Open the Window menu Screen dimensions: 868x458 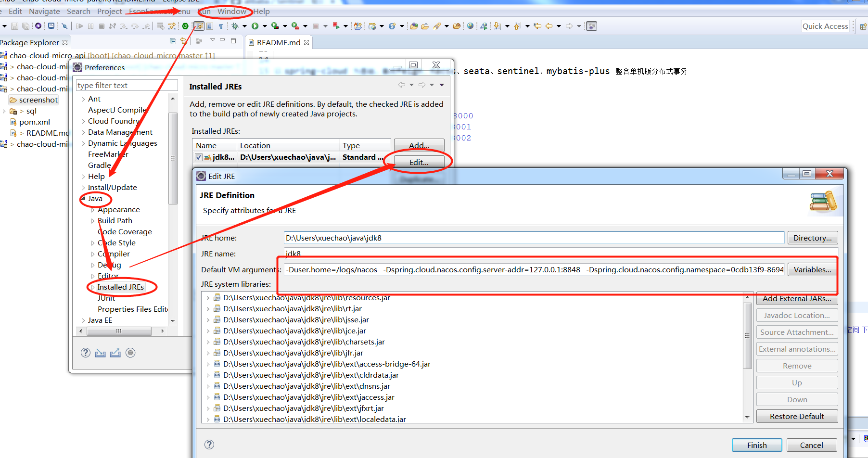(231, 11)
